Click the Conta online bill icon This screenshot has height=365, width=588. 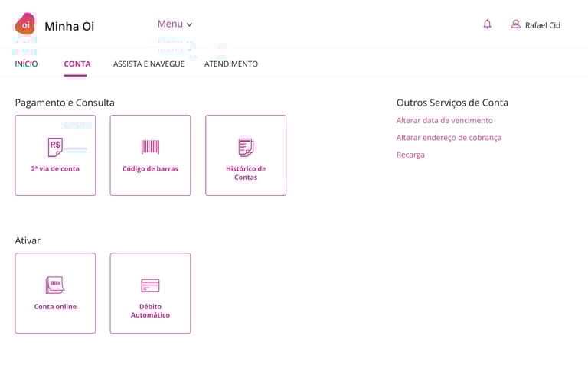tap(55, 285)
